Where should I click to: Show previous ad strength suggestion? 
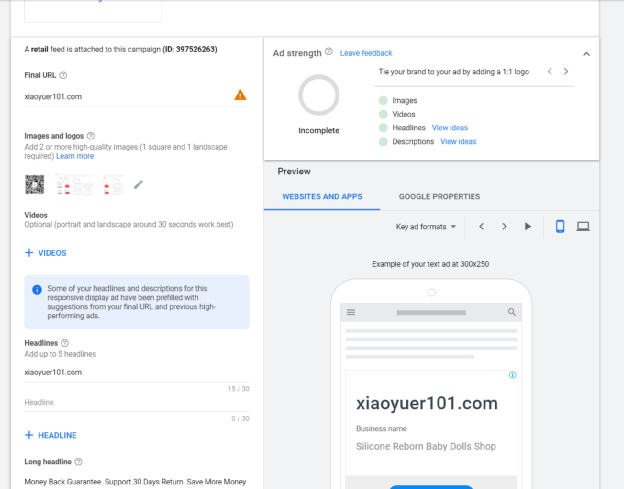click(548, 72)
